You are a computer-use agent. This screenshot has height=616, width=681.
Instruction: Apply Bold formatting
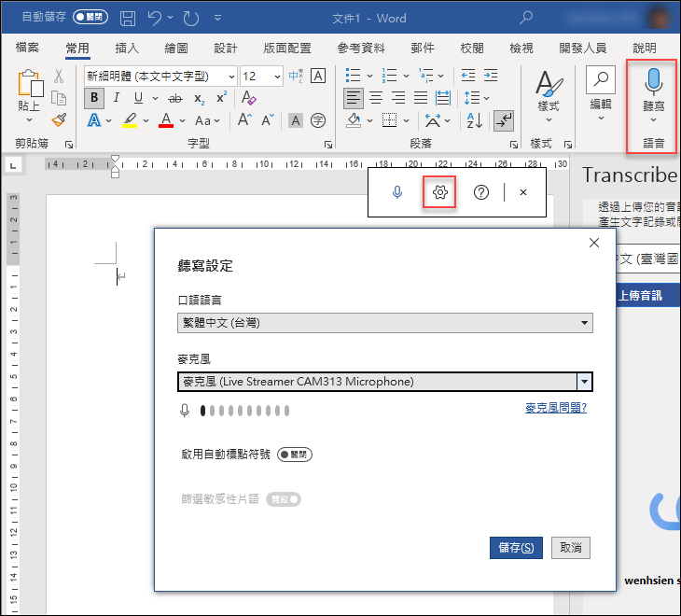tap(94, 98)
